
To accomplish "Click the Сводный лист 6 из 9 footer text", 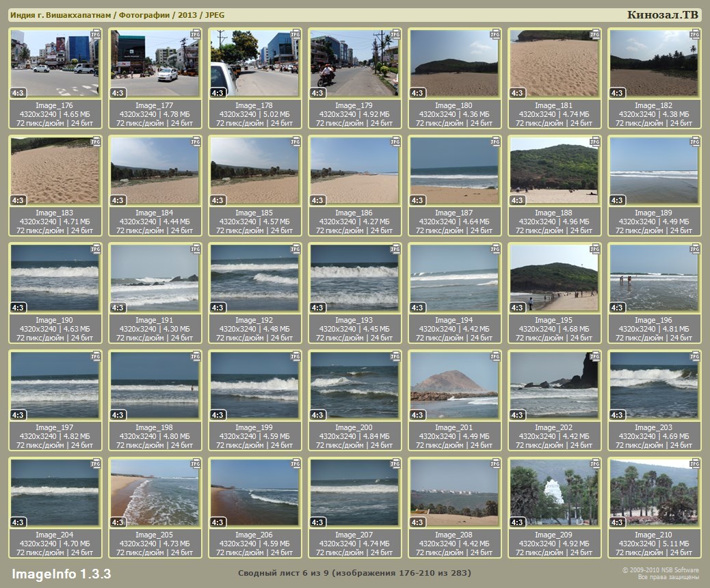I will [x=354, y=572].
